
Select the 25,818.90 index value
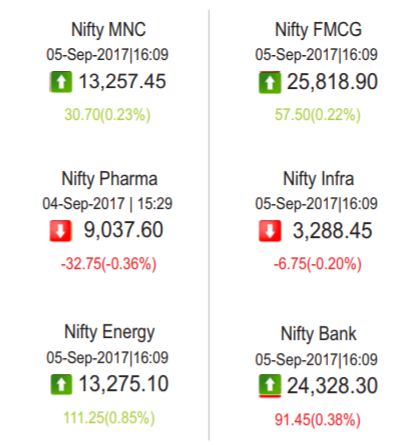332,82
